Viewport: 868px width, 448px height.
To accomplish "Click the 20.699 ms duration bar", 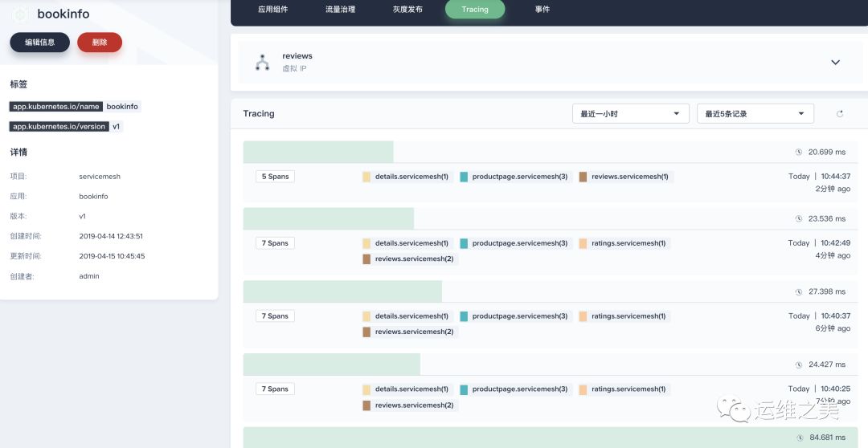I will point(318,152).
